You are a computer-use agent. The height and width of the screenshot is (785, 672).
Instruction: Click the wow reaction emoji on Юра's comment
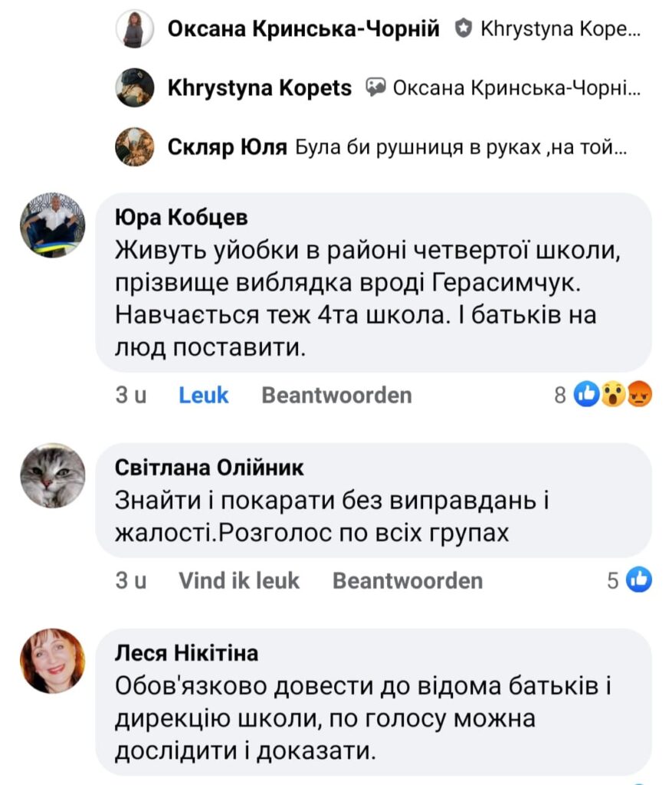click(613, 395)
